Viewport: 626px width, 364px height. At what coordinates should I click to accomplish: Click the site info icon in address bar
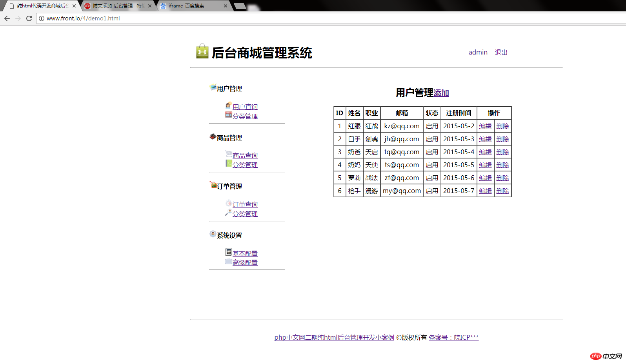(42, 18)
